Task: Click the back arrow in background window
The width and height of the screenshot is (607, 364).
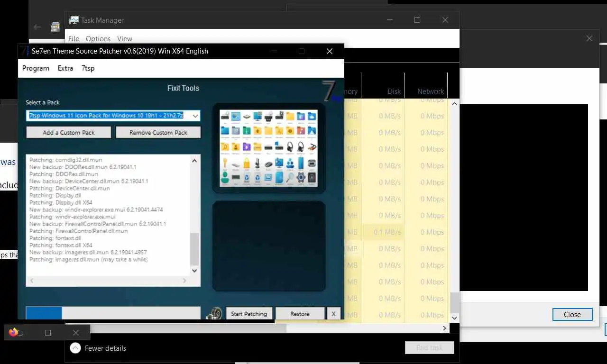Action: 37,27
